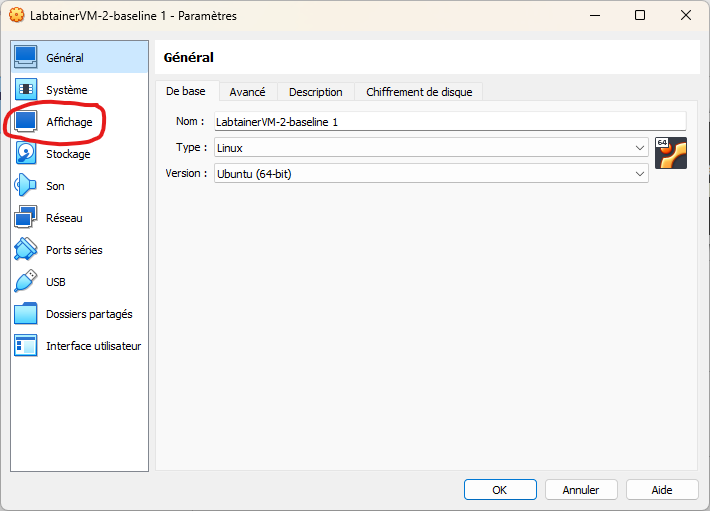Open the Dossiers partagés folder icon

click(26, 314)
